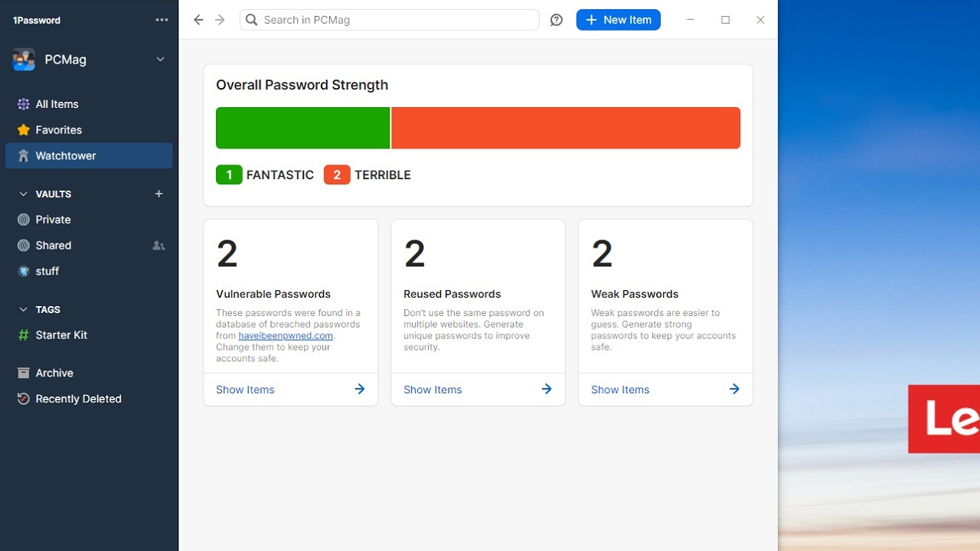Click the Shared vault icon
Viewport: 980px width, 551px height.
(24, 246)
